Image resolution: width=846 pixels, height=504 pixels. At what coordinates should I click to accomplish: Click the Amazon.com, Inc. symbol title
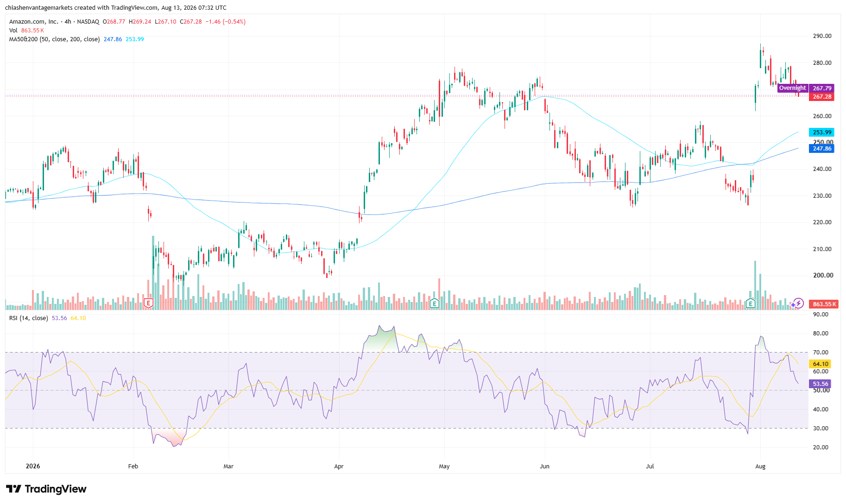click(x=34, y=22)
